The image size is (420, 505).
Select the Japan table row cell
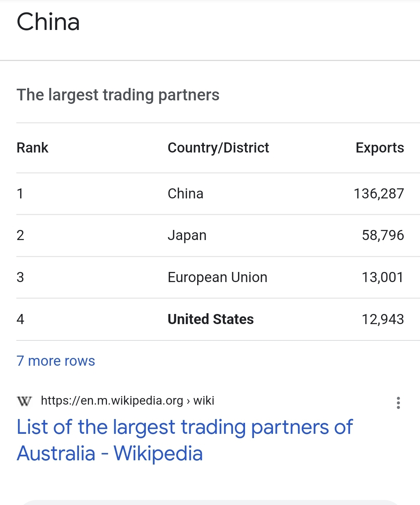pyautogui.click(x=187, y=235)
